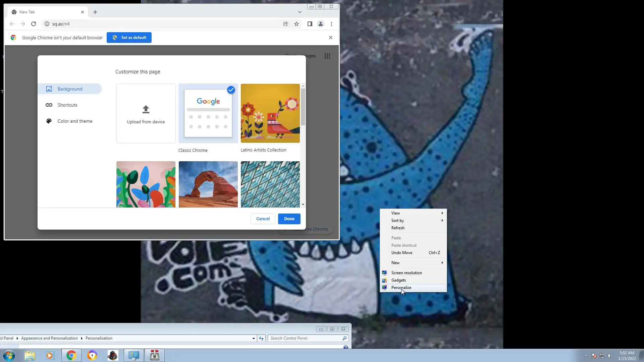This screenshot has height=362, width=644.
Task: Click the profile avatar icon
Action: [x=321, y=24]
